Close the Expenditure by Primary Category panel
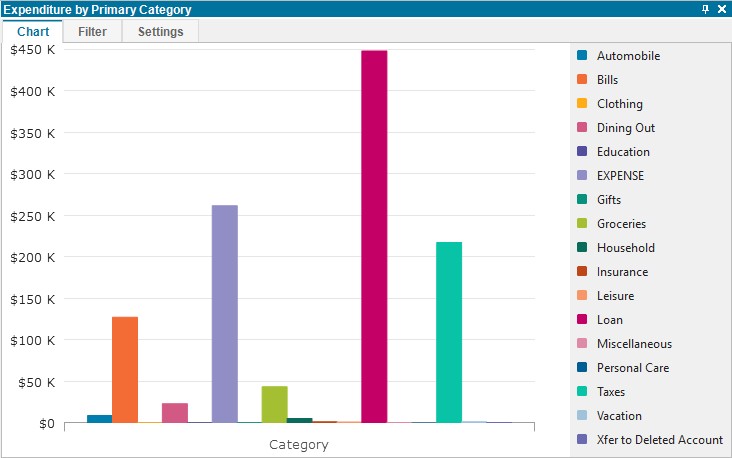The height and width of the screenshot is (458, 732). [722, 9]
